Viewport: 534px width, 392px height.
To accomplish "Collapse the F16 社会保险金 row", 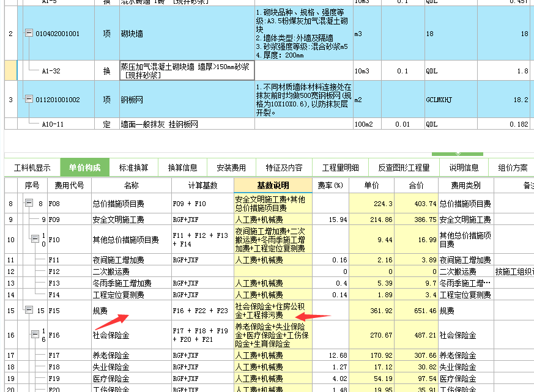I will 35,334.
